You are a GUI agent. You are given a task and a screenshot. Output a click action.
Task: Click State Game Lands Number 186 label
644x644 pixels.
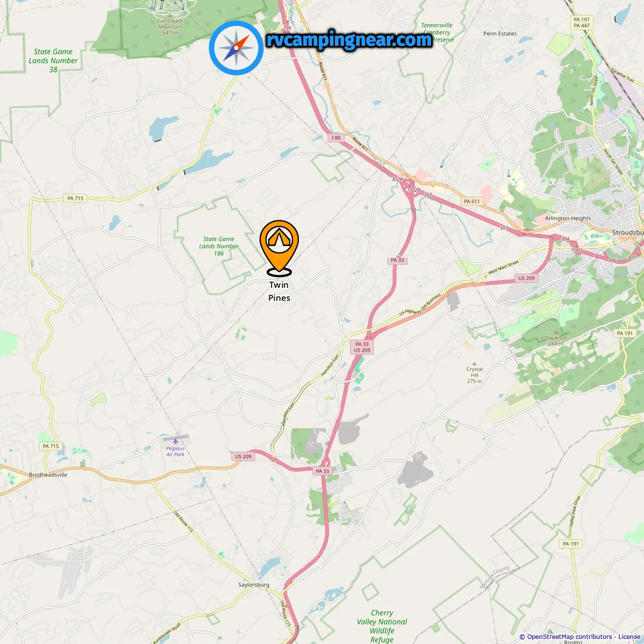(x=219, y=246)
